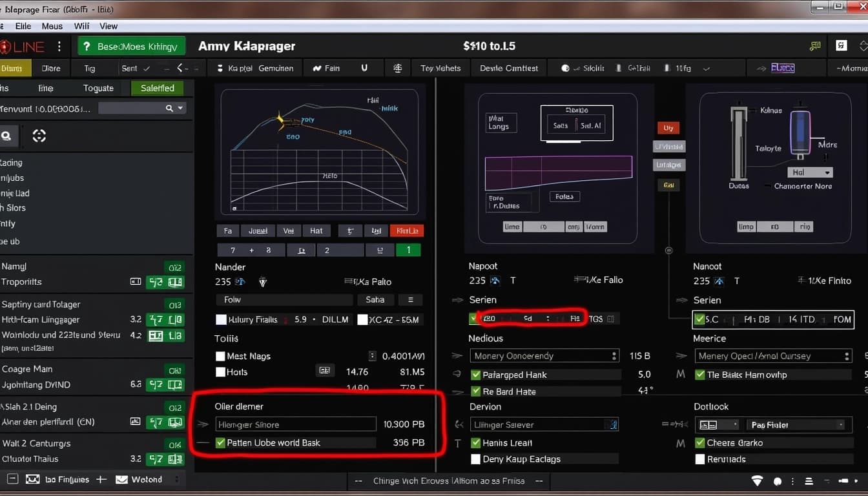
Task: Open the View menu
Action: [108, 26]
